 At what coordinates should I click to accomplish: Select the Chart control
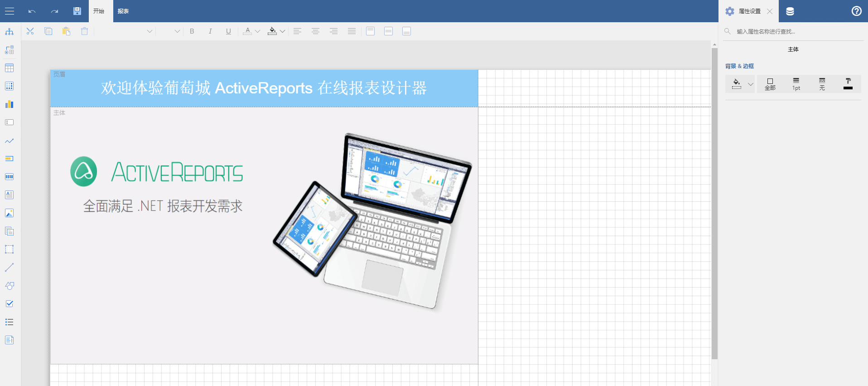pyautogui.click(x=9, y=104)
